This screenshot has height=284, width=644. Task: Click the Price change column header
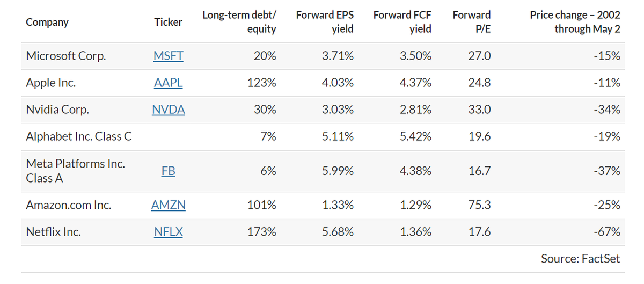[x=575, y=22]
